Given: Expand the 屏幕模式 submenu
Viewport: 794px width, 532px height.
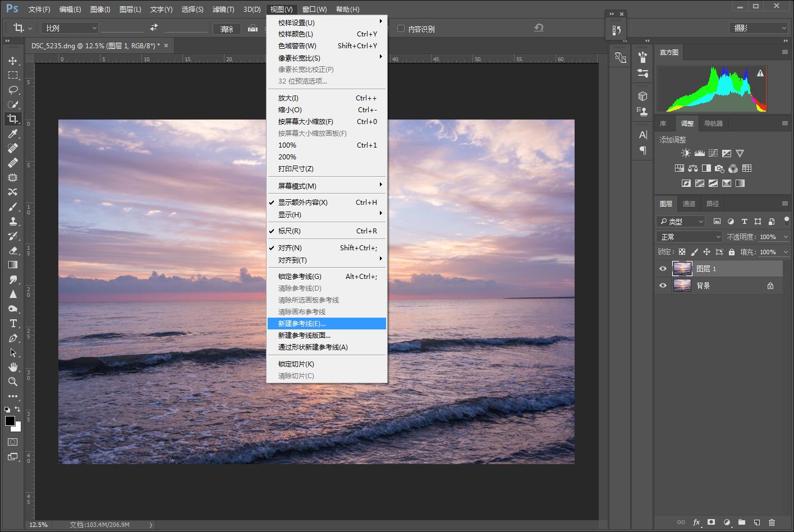Looking at the screenshot, I should (x=327, y=186).
